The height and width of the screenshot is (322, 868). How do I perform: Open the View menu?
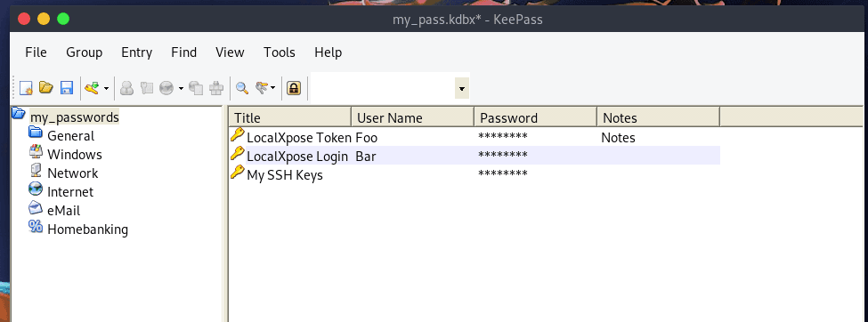(x=230, y=52)
